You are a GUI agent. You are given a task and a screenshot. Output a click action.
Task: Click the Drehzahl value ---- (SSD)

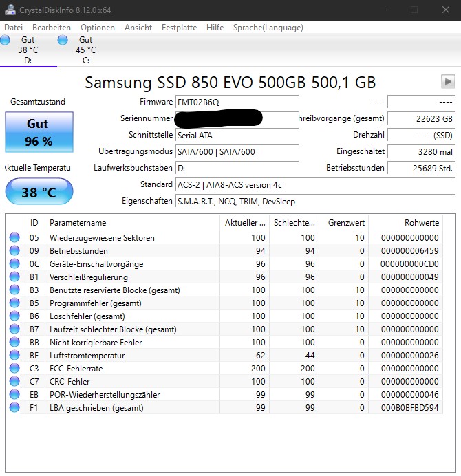click(422, 135)
